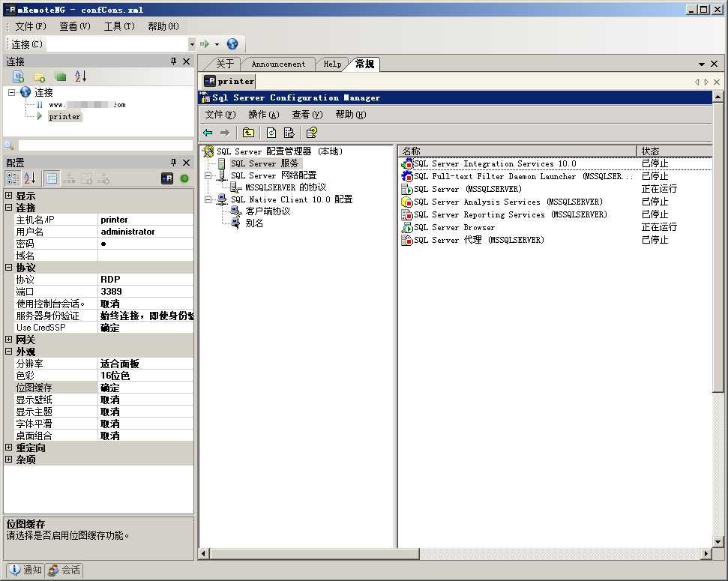Click the mRemoteNG icon button in the 配置 toolbar

click(167, 178)
